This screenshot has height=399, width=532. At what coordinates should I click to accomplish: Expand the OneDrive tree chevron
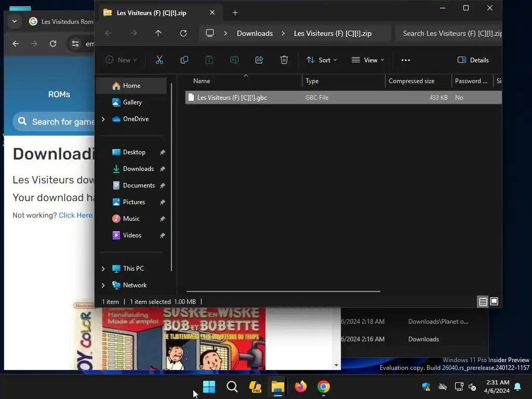tap(103, 119)
